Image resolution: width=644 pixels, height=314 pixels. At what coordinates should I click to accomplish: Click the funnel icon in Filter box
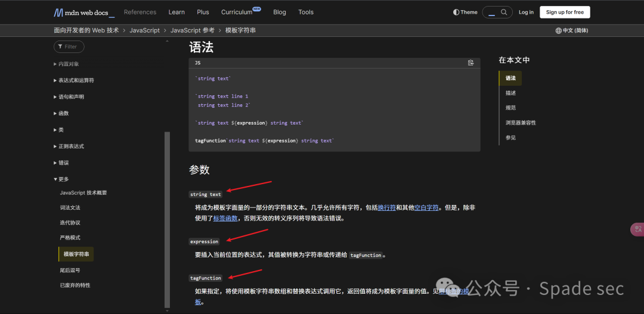60,47
